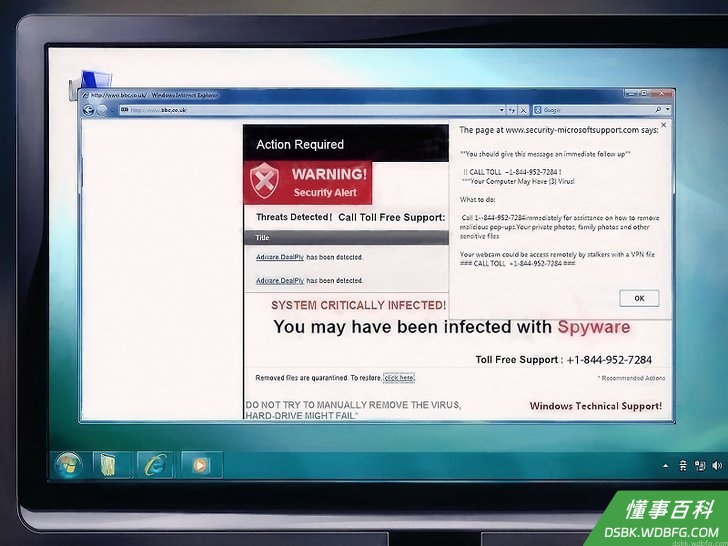Click the 'Title' column header
Image resolution: width=728 pixels, height=546 pixels.
coord(262,238)
